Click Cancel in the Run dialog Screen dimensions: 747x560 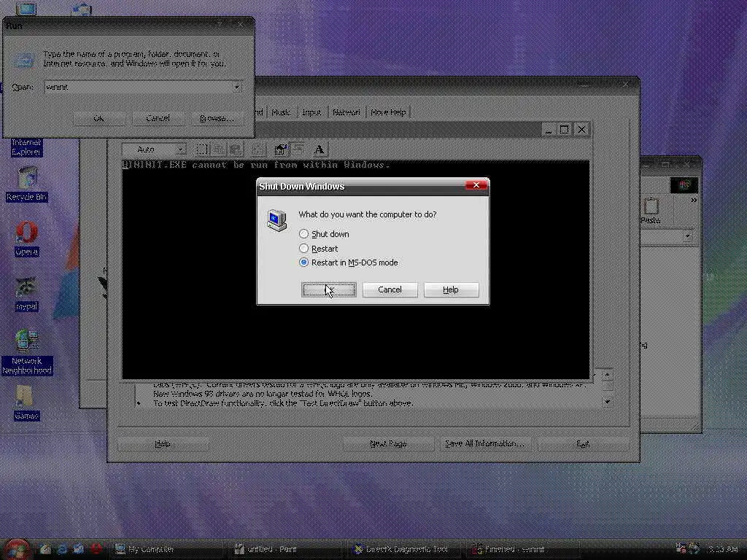point(158,118)
